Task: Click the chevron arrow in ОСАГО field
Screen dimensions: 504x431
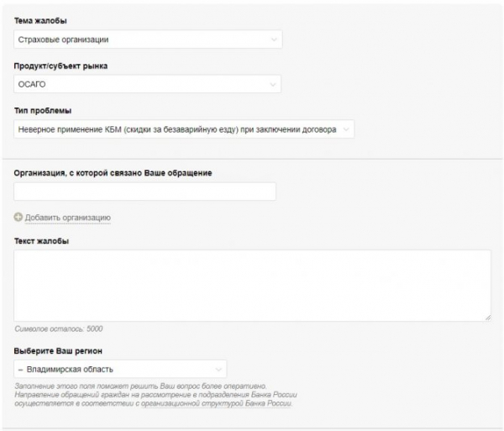Action: click(272, 85)
